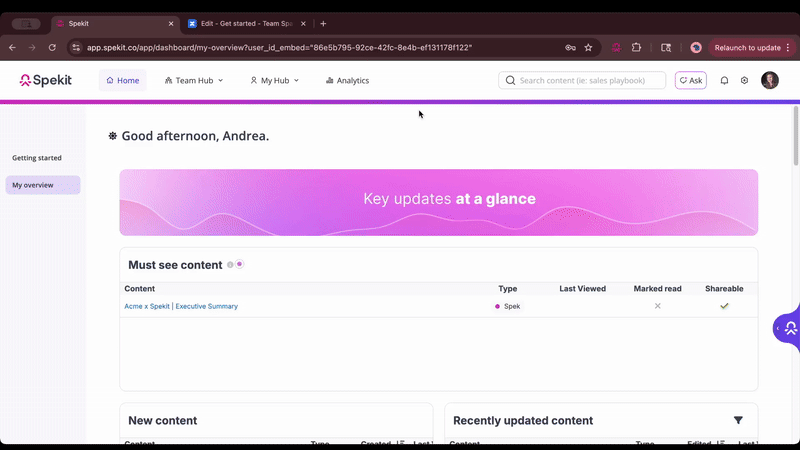
Task: Select Getting started in the sidebar
Action: [37, 158]
